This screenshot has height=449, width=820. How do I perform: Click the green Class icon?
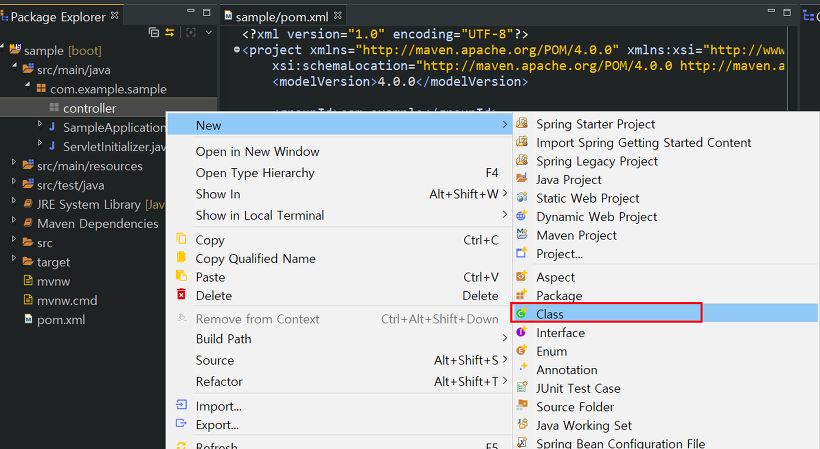521,313
